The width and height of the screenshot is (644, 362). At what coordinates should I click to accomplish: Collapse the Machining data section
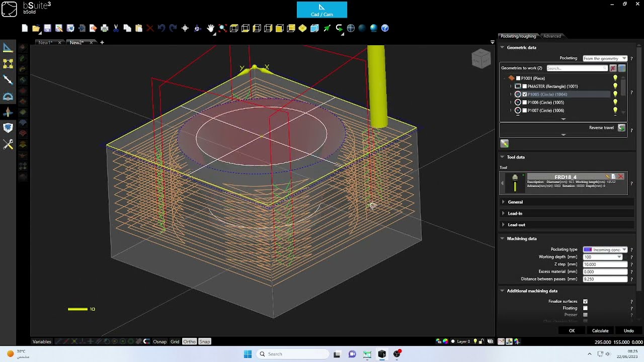pyautogui.click(x=502, y=238)
